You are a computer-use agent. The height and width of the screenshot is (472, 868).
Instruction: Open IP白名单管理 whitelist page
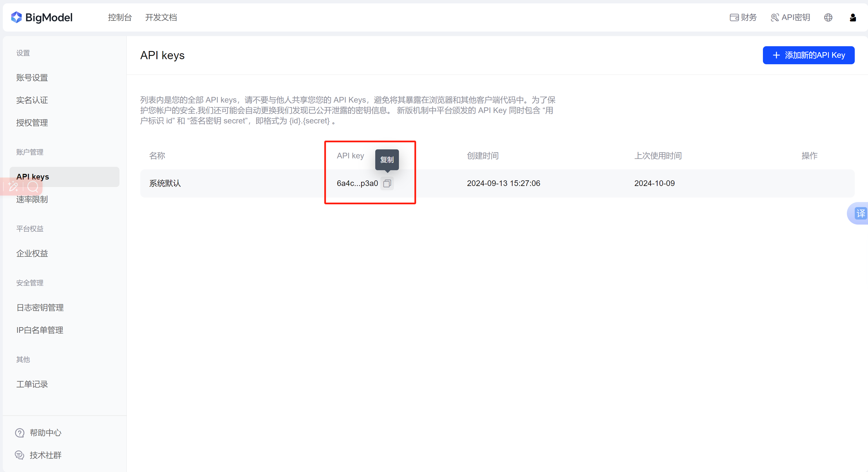40,330
